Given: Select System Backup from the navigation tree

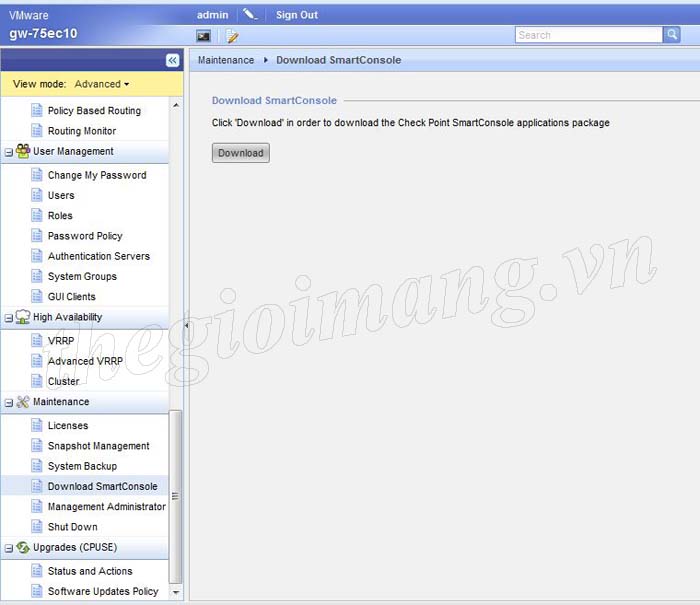Looking at the screenshot, I should (82, 466).
